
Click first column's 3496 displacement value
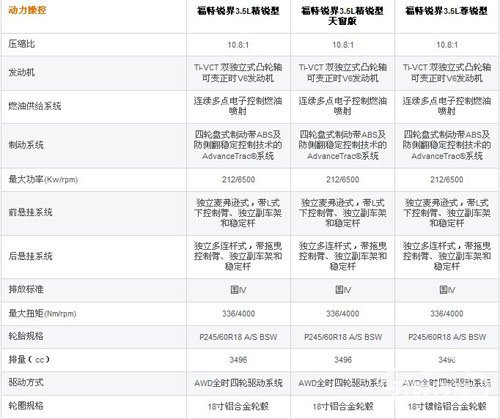pos(238,360)
